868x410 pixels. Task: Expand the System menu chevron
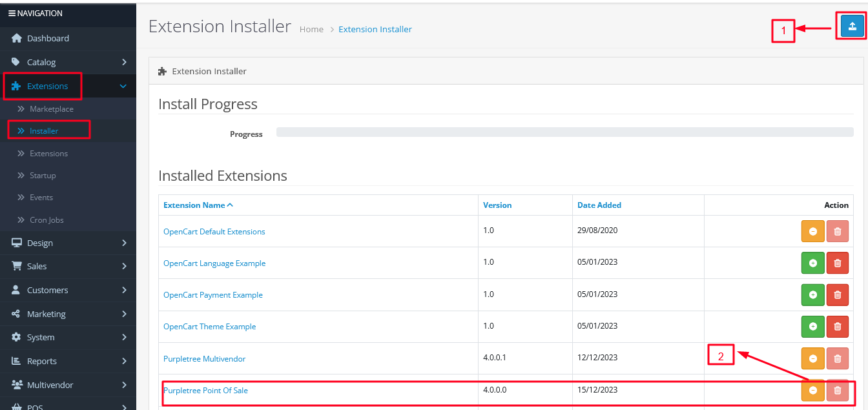[124, 337]
